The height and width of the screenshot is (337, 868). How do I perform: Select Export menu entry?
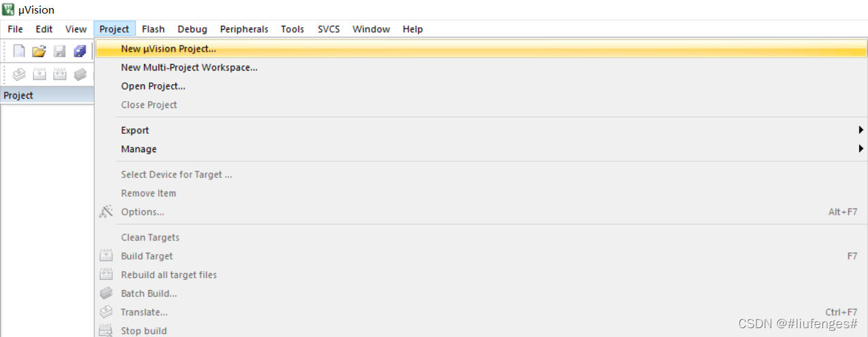click(x=481, y=130)
